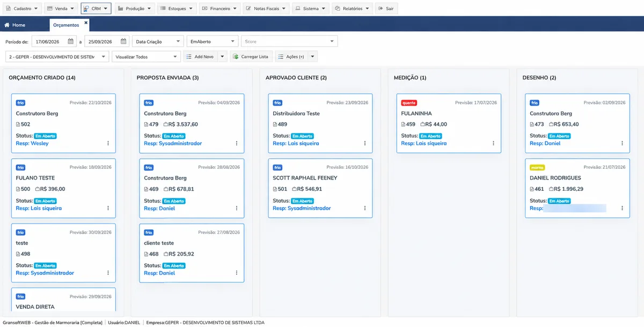644x327 pixels.
Task: Open the Produção menu
Action: pyautogui.click(x=134, y=9)
